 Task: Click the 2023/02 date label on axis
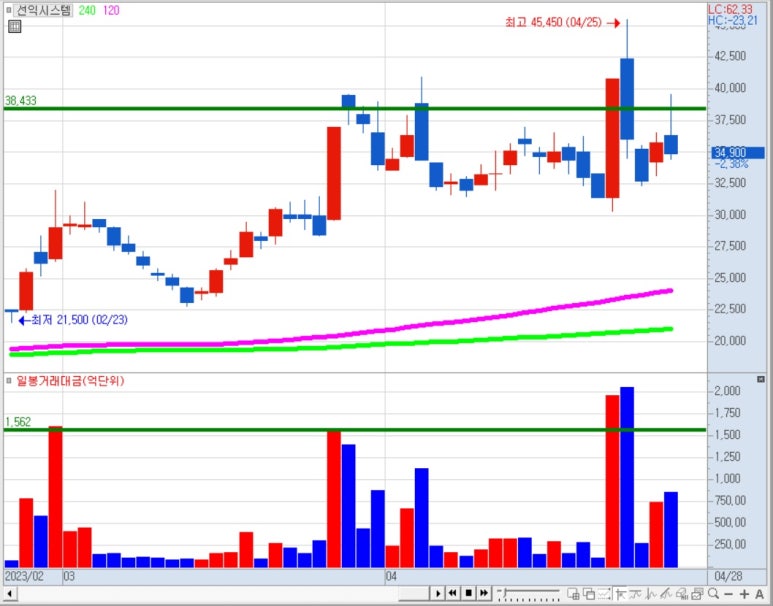click(24, 576)
